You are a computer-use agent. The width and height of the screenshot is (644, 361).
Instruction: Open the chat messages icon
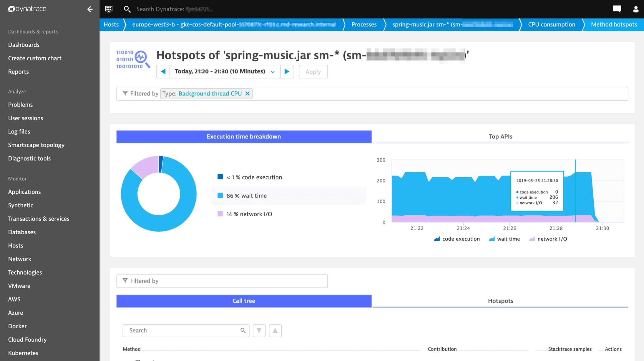617,9
